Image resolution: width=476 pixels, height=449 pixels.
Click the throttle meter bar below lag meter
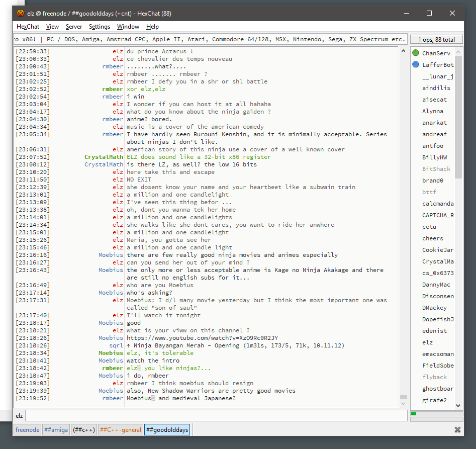(436, 419)
